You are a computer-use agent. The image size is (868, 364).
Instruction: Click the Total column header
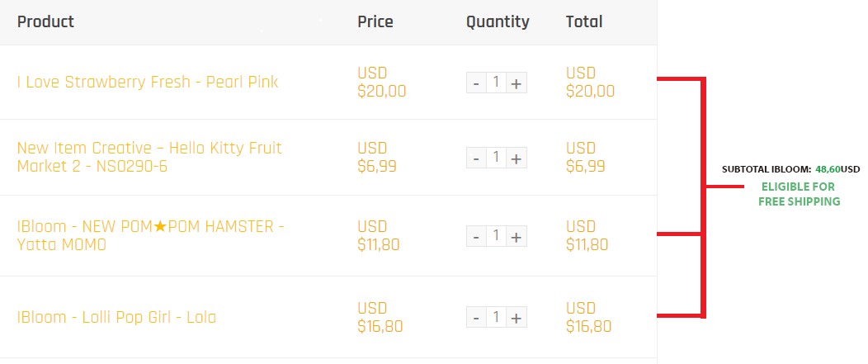(x=584, y=21)
